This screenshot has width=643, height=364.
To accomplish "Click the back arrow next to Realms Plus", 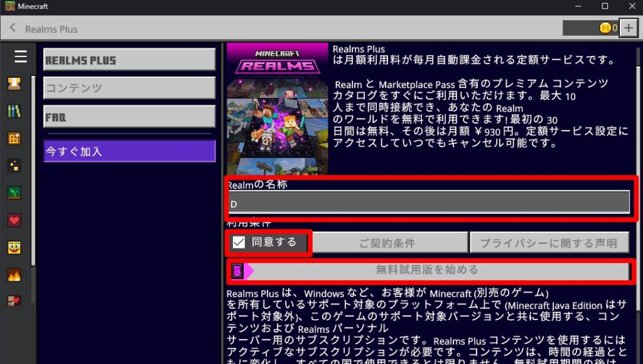I will coord(13,28).
